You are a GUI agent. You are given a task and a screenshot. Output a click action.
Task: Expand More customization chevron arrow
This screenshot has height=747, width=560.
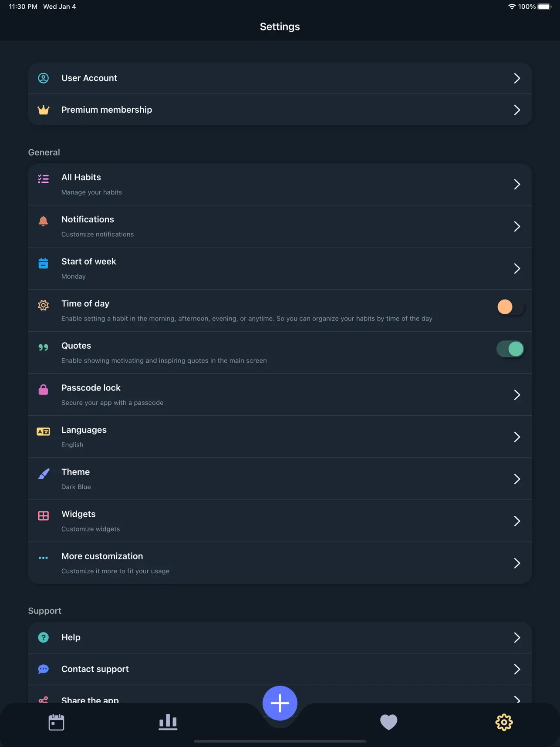coord(517,563)
